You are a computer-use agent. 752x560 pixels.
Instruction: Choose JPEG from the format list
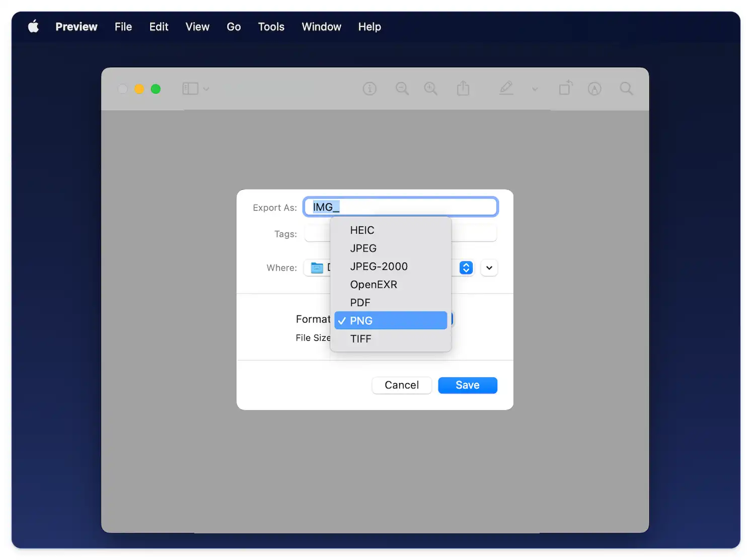(x=363, y=249)
